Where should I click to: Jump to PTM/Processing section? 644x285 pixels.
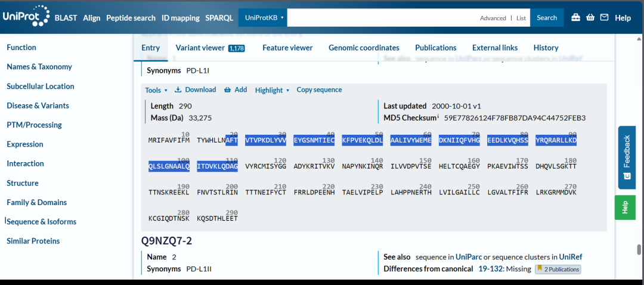point(34,125)
